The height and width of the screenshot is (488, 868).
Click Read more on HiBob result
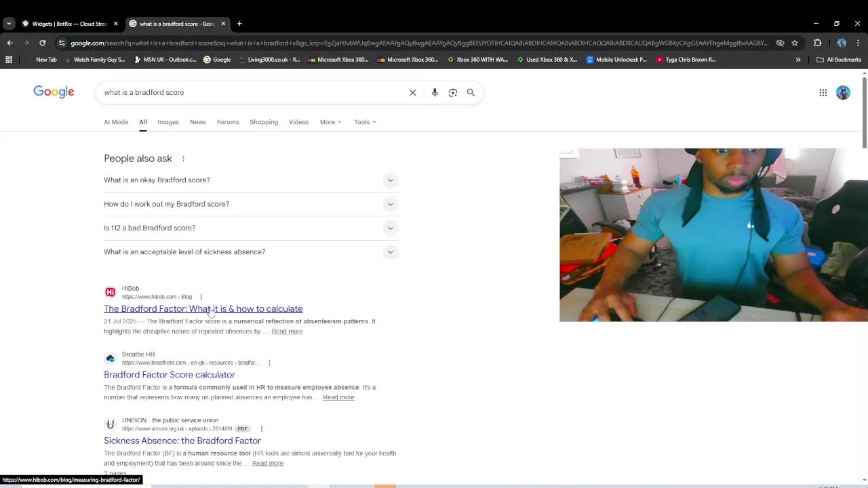287,331
